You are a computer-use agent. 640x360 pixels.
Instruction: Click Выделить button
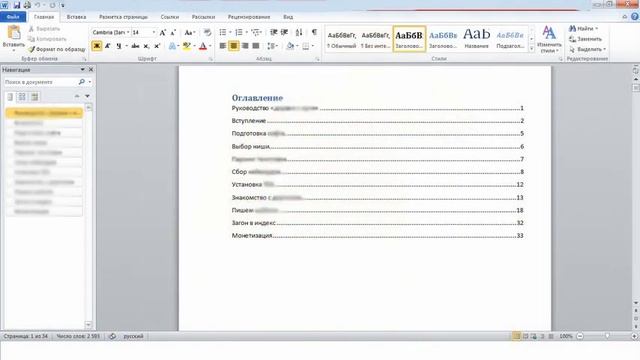tap(587, 49)
